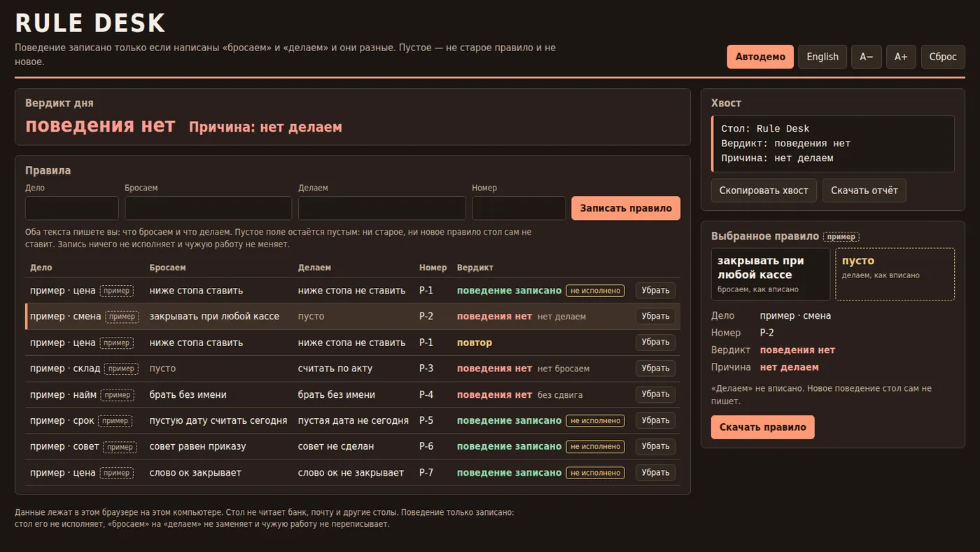Remove the Р-4 row with Убрать

pos(656,394)
